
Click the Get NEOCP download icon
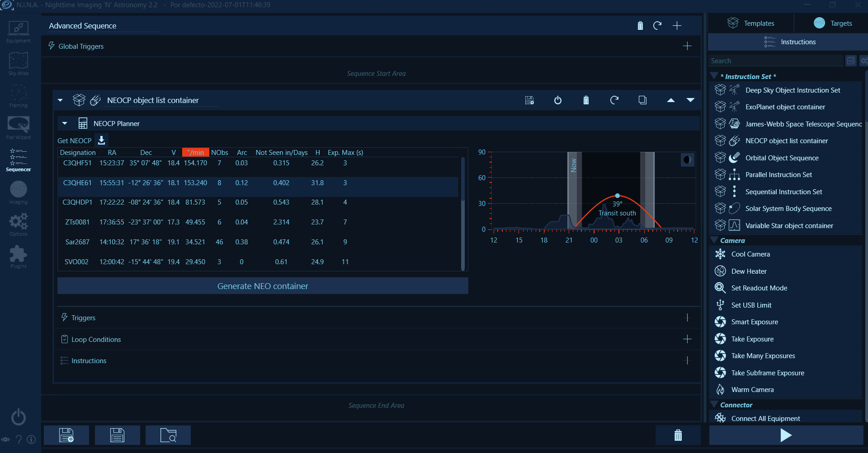(x=102, y=140)
